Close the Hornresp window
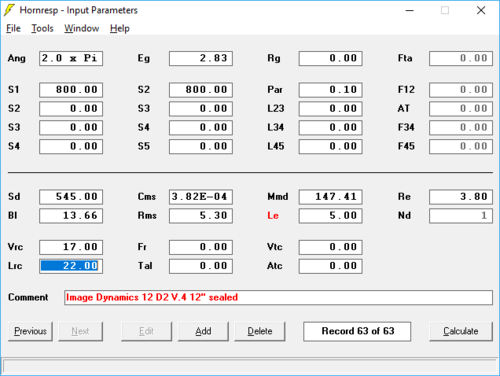The width and height of the screenshot is (500, 376). pos(481,10)
